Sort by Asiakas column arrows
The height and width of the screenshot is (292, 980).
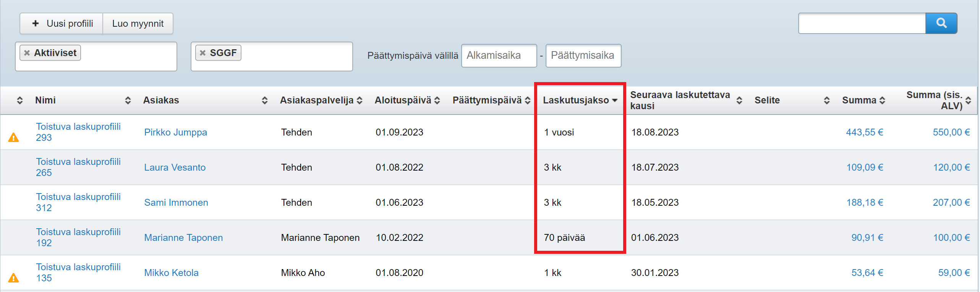264,100
